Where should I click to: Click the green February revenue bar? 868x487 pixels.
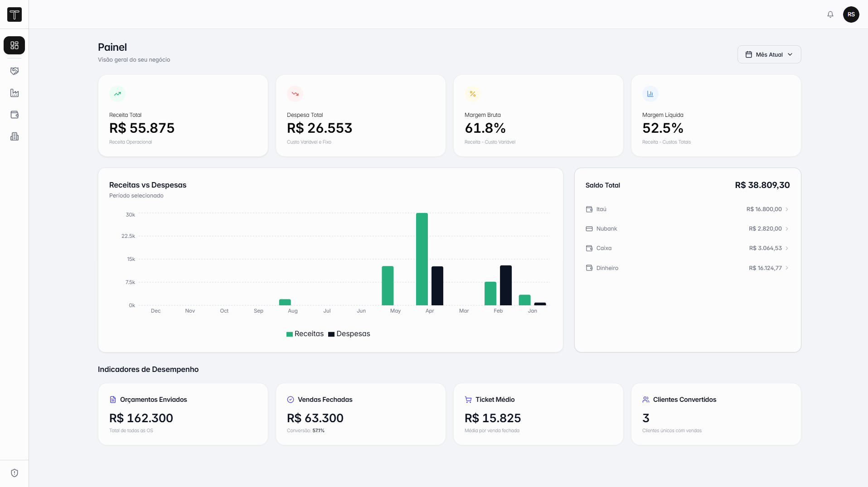click(x=490, y=294)
